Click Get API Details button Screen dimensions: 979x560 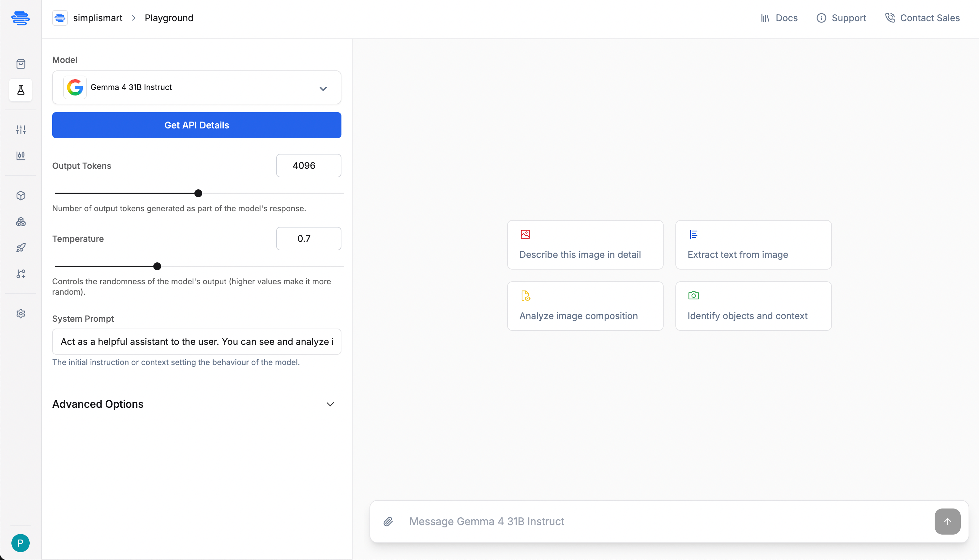coord(197,125)
